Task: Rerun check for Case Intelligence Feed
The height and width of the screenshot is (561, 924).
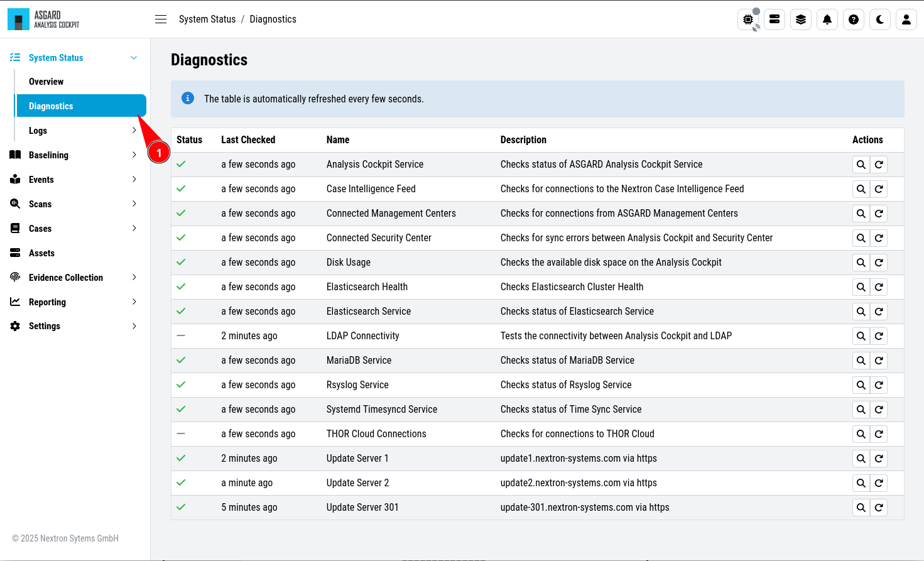Action: click(x=879, y=189)
